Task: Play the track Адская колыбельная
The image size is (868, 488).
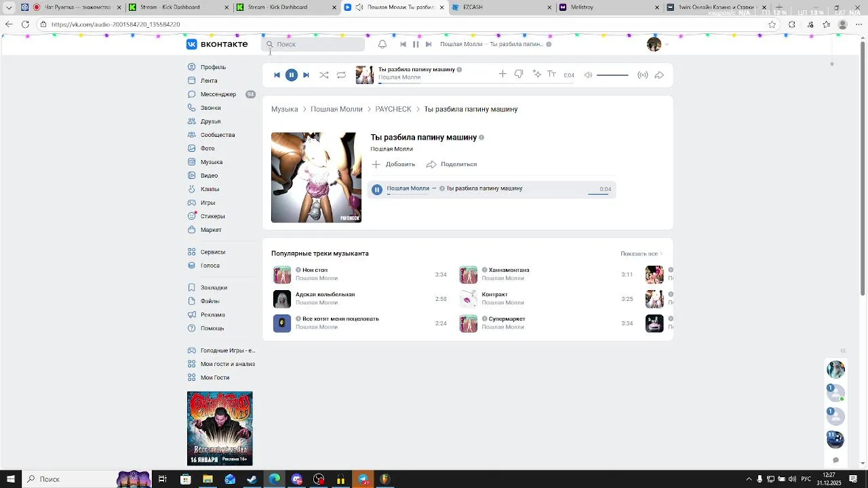Action: (282, 299)
